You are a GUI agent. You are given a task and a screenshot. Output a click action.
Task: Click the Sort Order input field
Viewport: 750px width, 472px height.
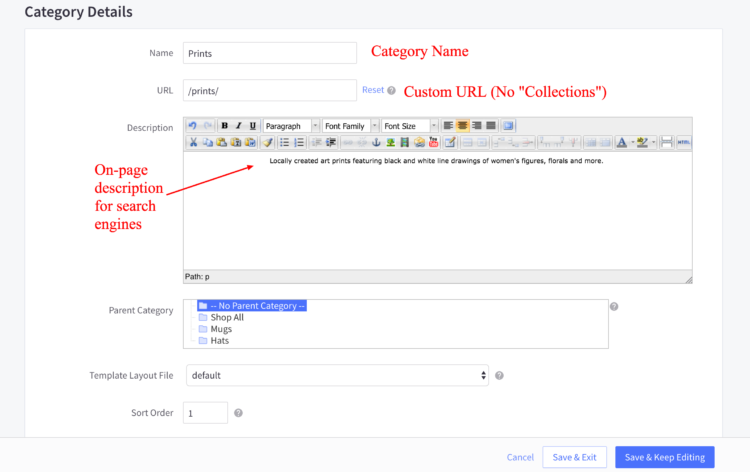tap(205, 413)
